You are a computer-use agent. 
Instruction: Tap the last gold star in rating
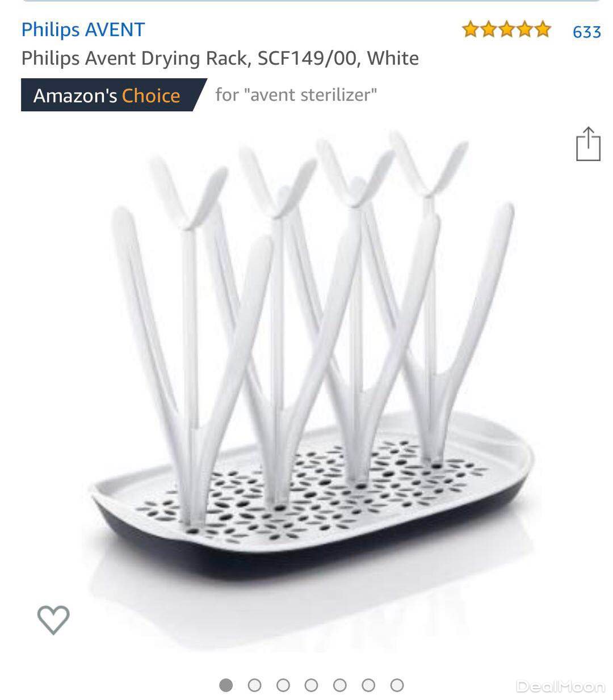[543, 29]
